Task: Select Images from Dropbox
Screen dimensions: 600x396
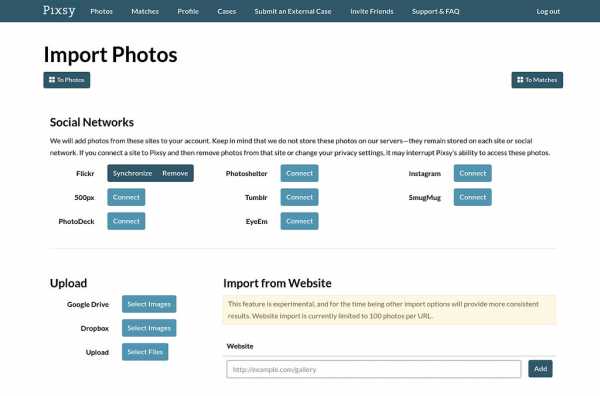Action: [149, 328]
